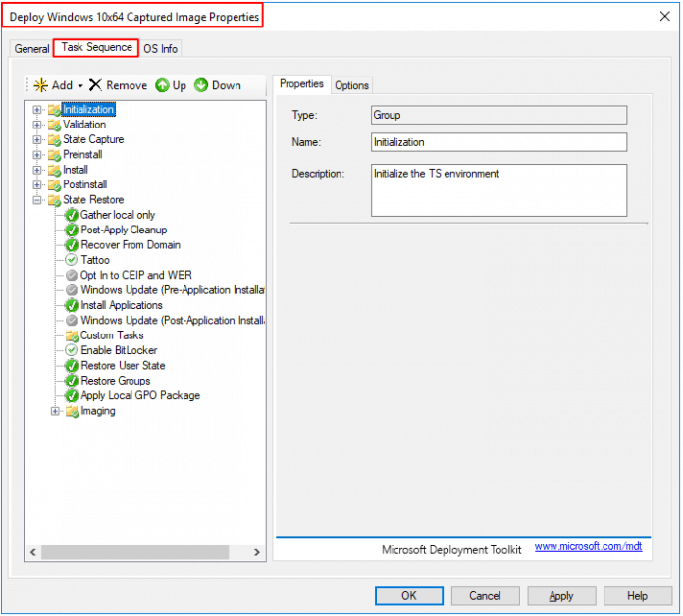This screenshot has height=616, width=683.
Task: Click the green Up arrow icon
Action: 162,85
